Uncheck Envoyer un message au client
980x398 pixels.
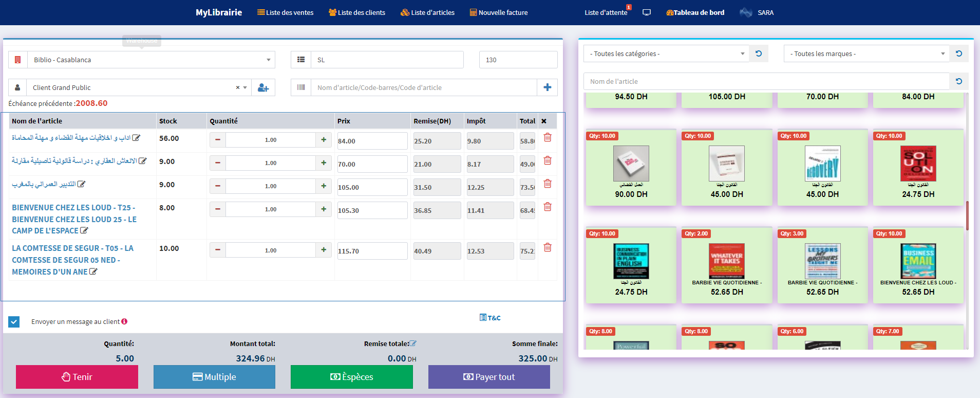[x=14, y=322]
